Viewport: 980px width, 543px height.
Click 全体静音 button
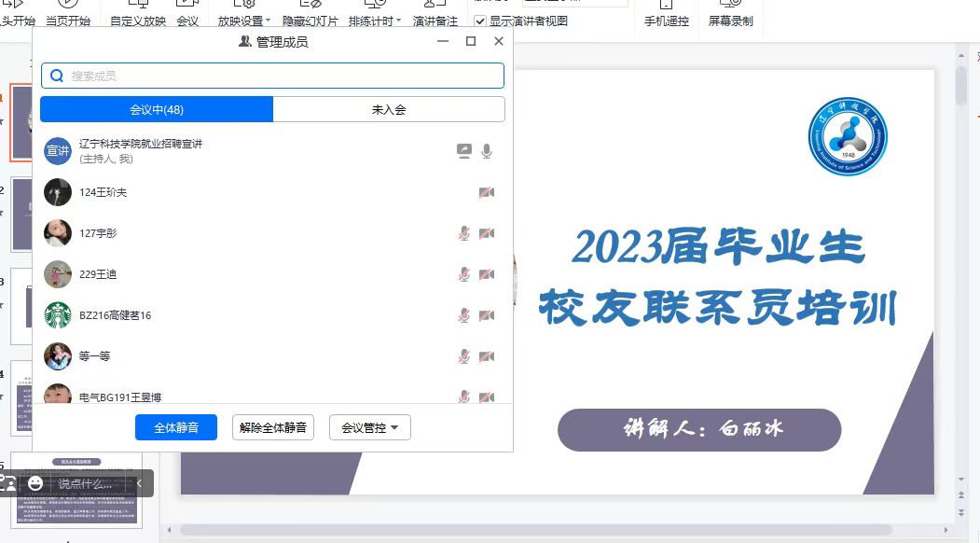tap(176, 427)
